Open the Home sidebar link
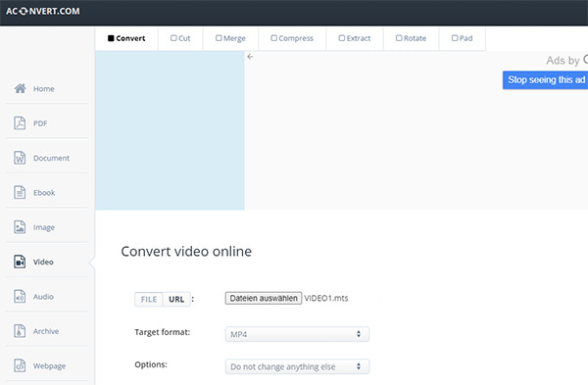The height and width of the screenshot is (385, 588). pos(44,89)
